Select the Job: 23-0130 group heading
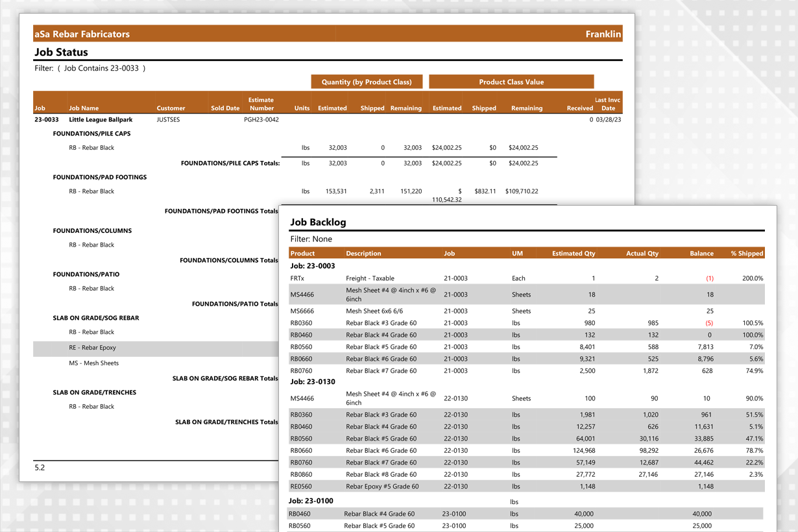 313,381
